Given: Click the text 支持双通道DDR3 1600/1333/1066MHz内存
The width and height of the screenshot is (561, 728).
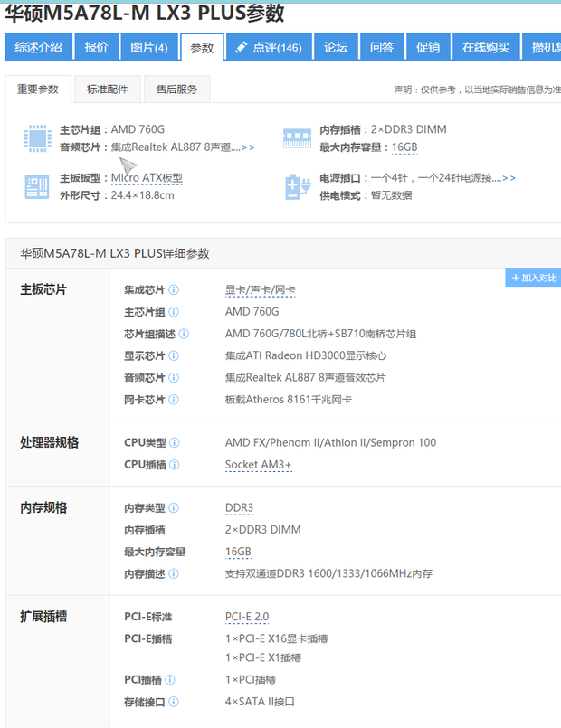Looking at the screenshot, I should click(328, 574).
